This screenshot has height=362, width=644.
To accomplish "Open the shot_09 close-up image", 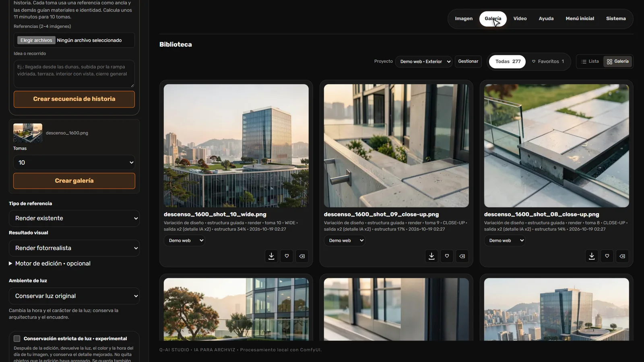I will 396,146.
